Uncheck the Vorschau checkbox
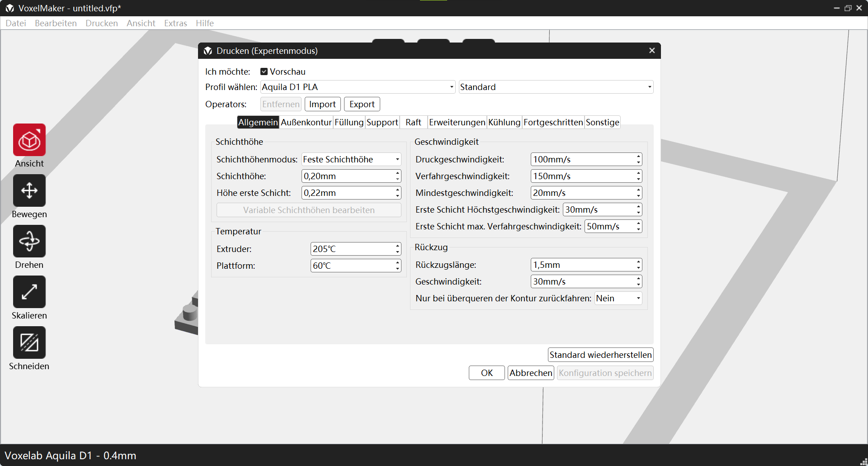 coord(264,71)
